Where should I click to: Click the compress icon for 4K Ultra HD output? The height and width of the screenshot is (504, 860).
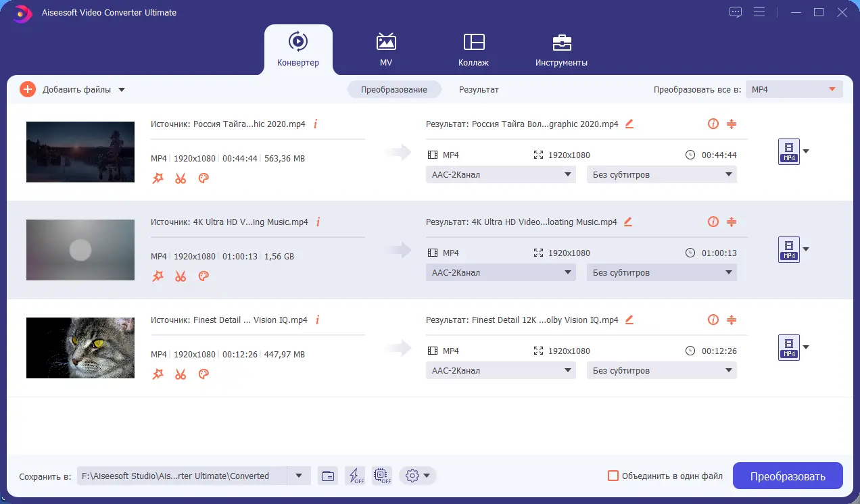(x=731, y=222)
